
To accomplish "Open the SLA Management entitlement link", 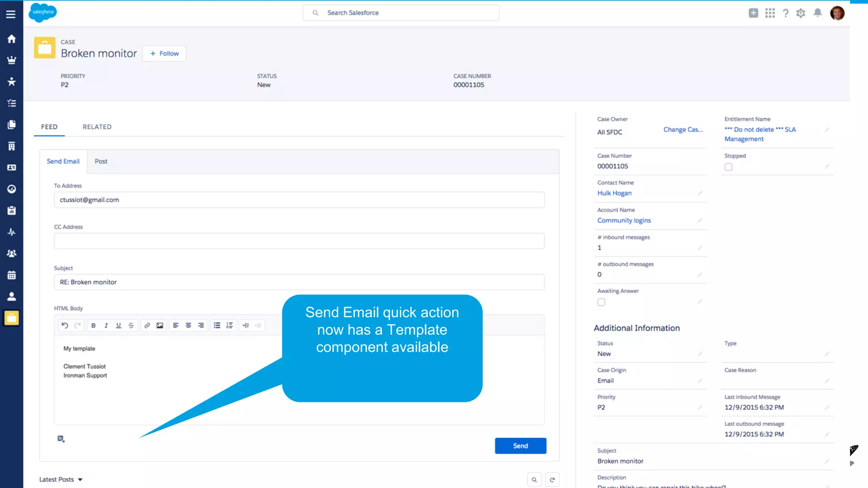I will [760, 134].
